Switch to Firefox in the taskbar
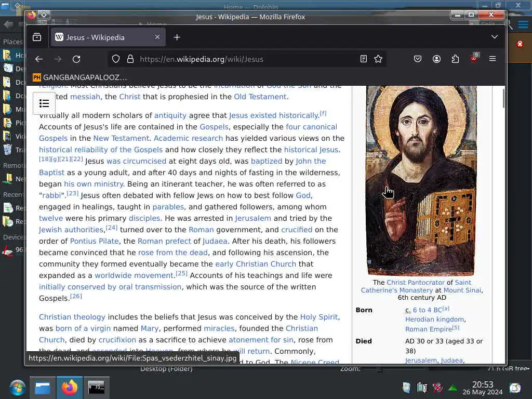532x399 pixels. (x=69, y=388)
